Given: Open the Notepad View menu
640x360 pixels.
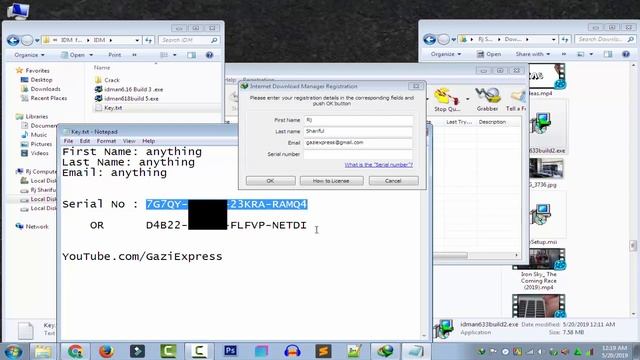Looking at the screenshot, I should [129, 141].
